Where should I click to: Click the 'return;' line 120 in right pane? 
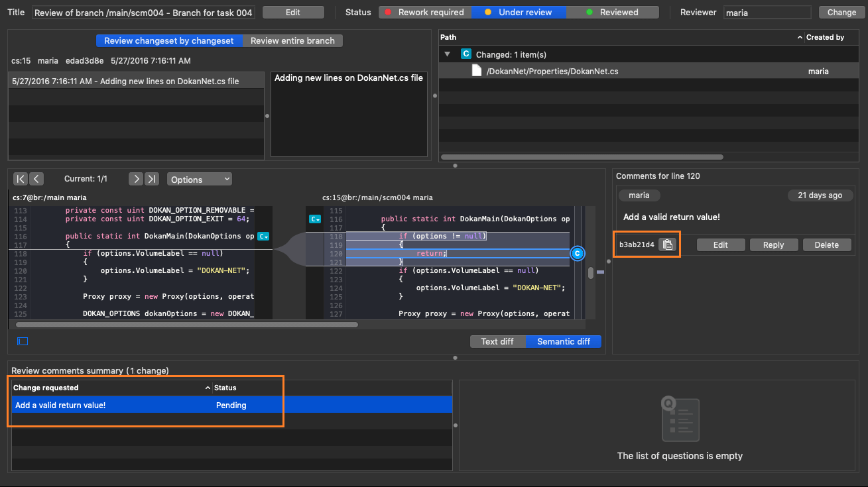(x=432, y=253)
